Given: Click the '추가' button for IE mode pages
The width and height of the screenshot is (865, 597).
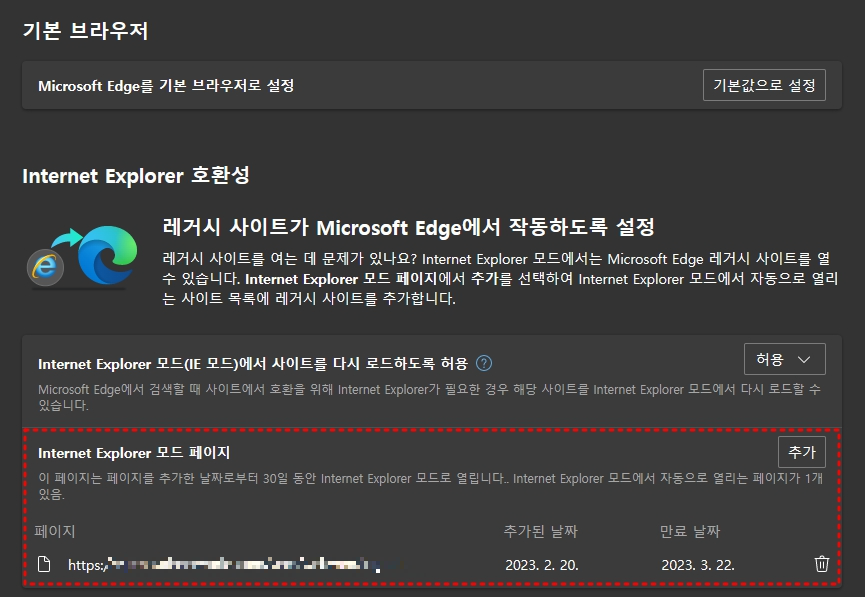Looking at the screenshot, I should tap(802, 452).
